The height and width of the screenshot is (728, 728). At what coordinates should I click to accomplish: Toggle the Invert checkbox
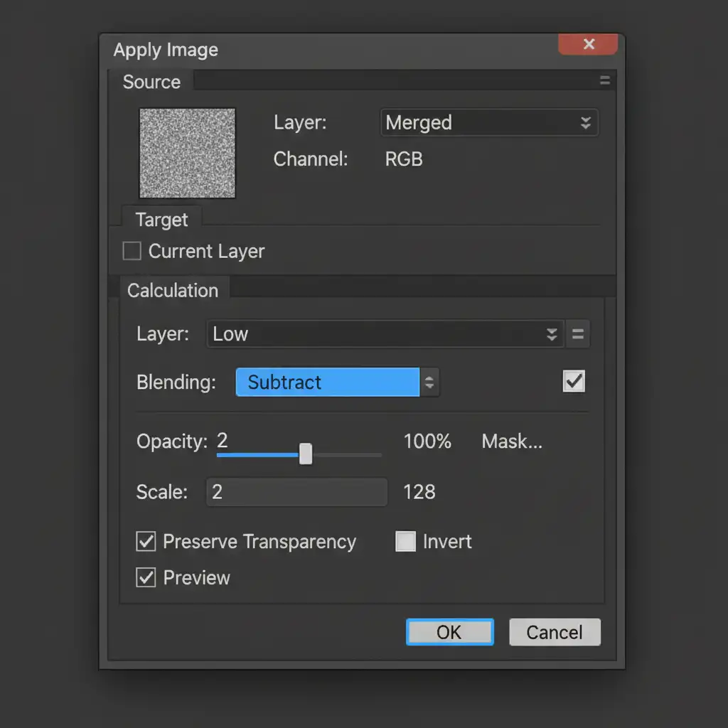pyautogui.click(x=405, y=542)
